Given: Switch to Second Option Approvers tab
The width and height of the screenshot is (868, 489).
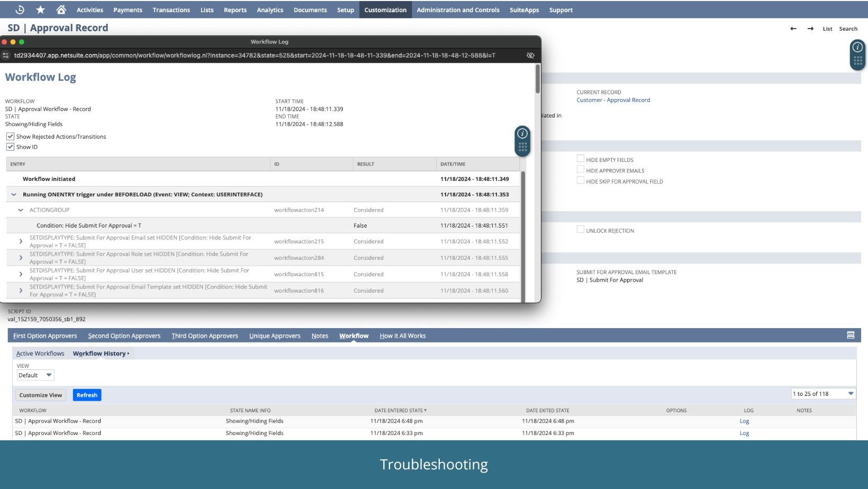Looking at the screenshot, I should click(124, 336).
